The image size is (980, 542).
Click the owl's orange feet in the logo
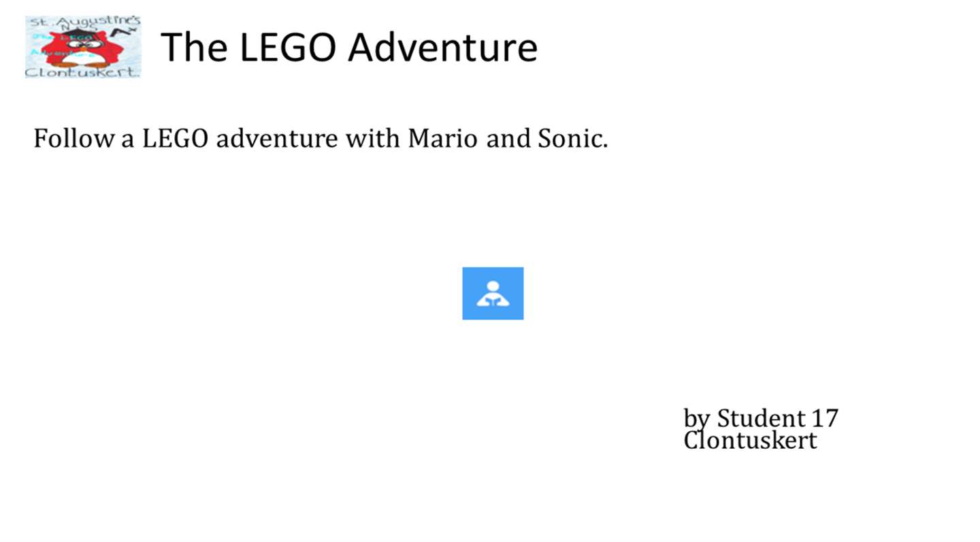pos(80,65)
